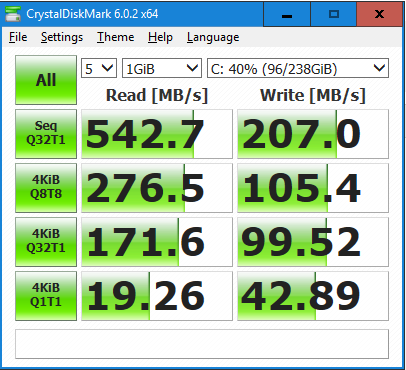The image size is (406, 370).
Task: Click the CrystalDiskMark title bar app icon
Action: 13,14
